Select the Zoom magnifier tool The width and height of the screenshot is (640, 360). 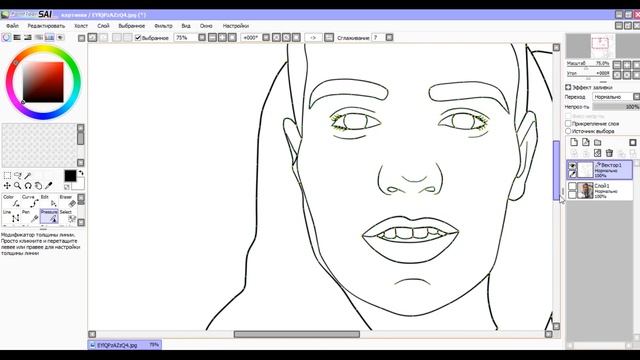[x=18, y=186]
